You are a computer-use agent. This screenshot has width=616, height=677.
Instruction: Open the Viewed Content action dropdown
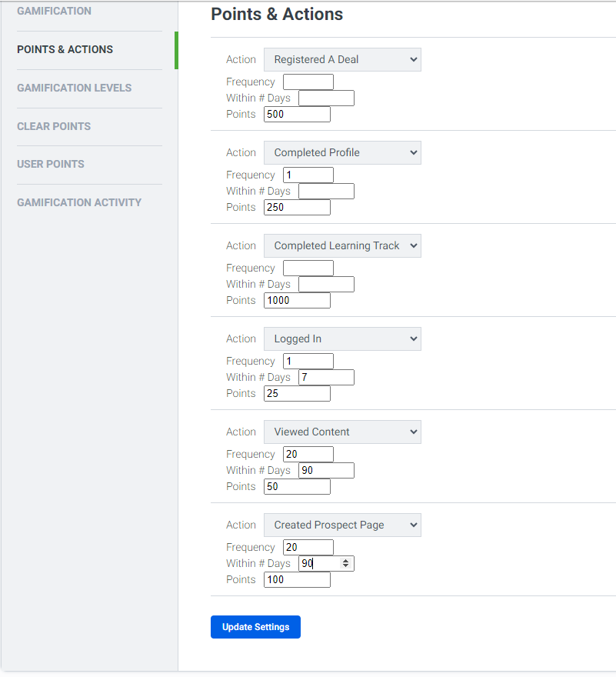tap(342, 432)
